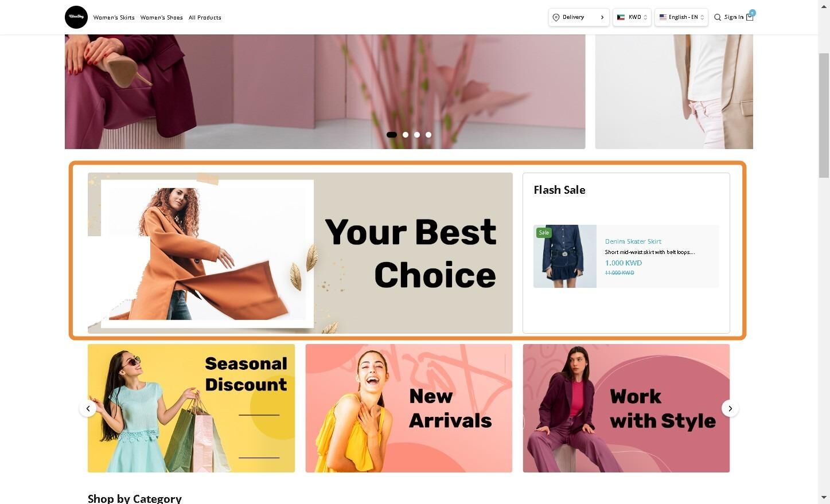830x504 pixels.
Task: Click the Sign In link
Action: [x=734, y=17]
